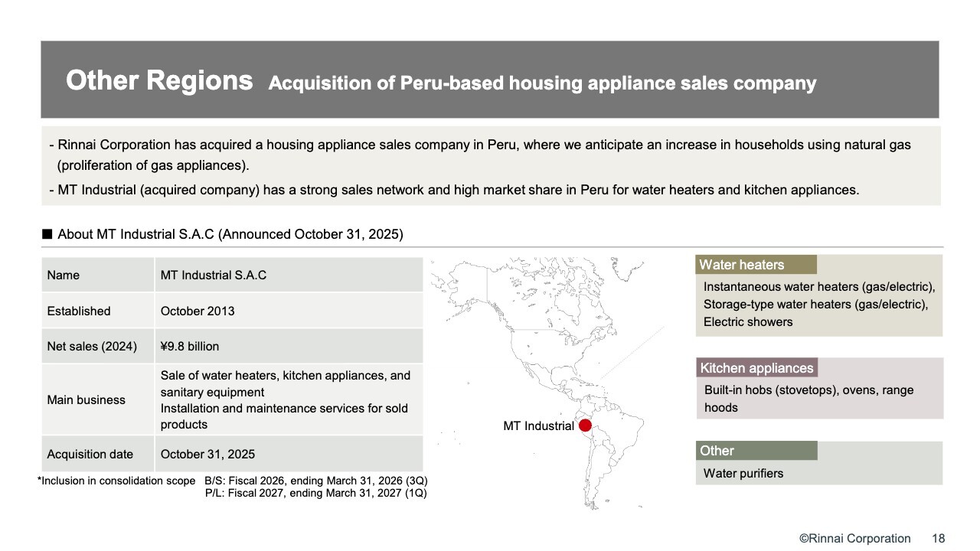980x551 pixels.
Task: Click the Electric showers text line
Action: [x=748, y=321]
